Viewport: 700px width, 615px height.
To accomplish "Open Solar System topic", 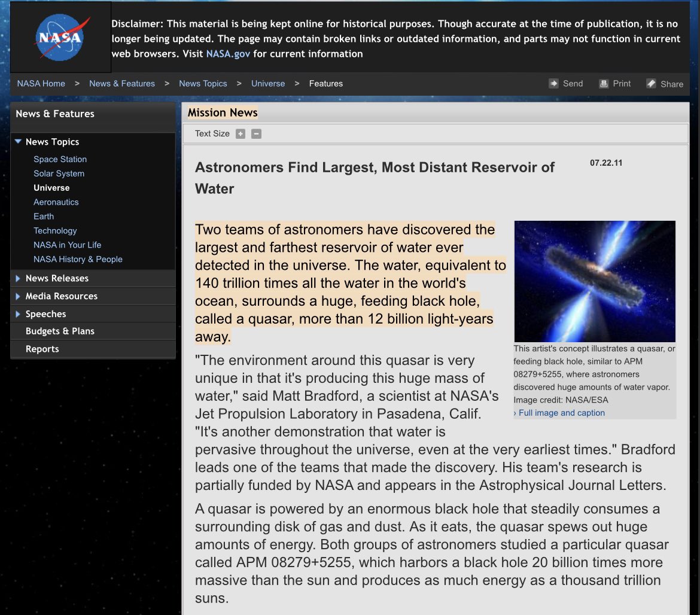I will [x=59, y=173].
